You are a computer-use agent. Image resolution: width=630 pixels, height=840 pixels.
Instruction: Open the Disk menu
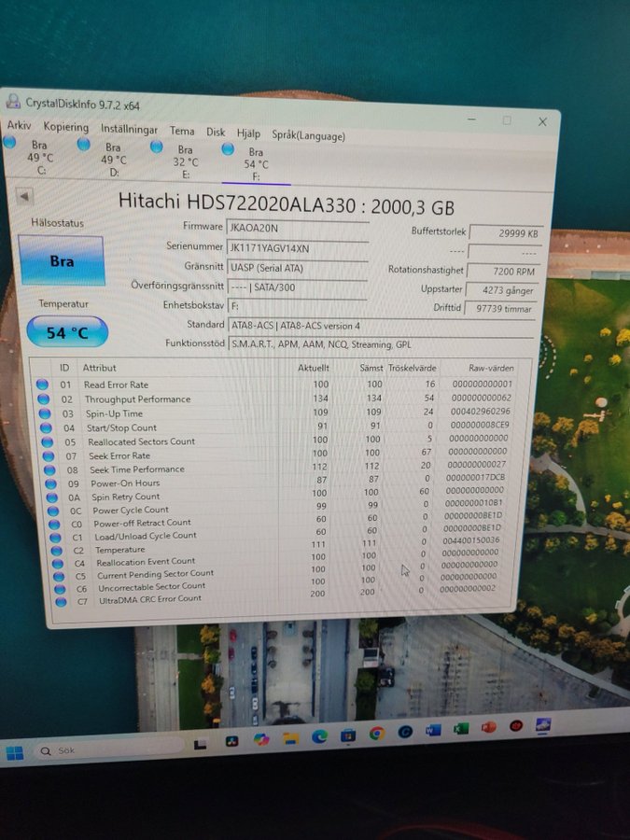click(x=216, y=132)
